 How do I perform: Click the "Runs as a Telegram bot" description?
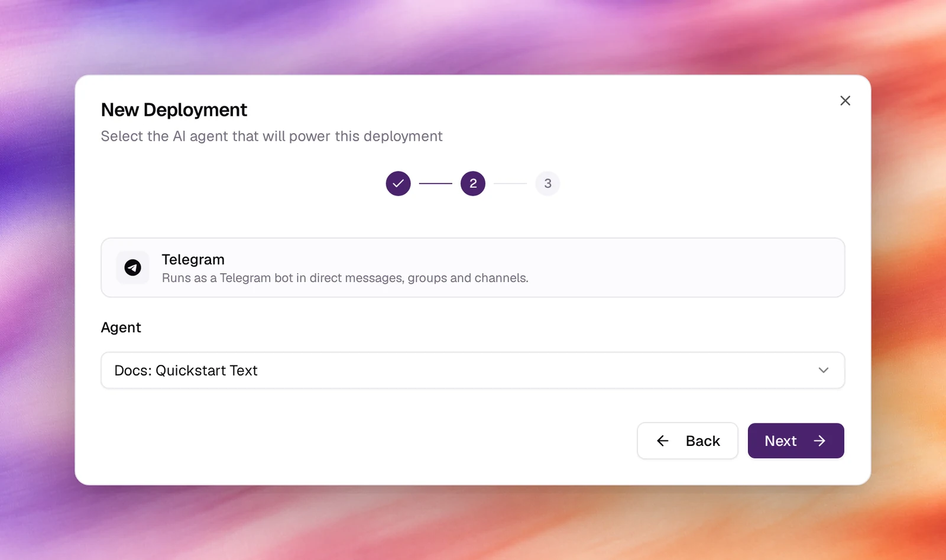(x=345, y=278)
